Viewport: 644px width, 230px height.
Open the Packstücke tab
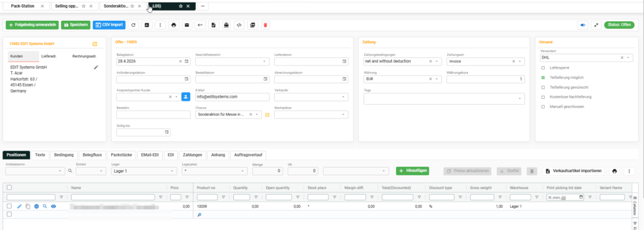click(121, 155)
